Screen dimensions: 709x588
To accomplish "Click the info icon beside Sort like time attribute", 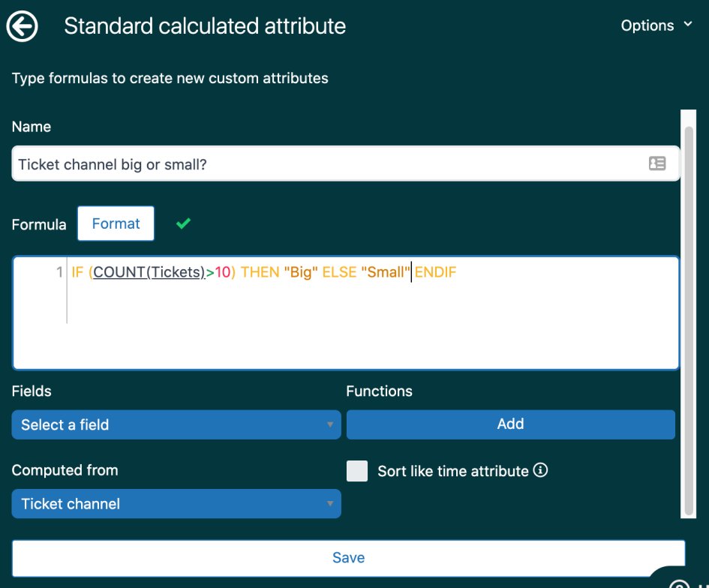I will pos(540,470).
